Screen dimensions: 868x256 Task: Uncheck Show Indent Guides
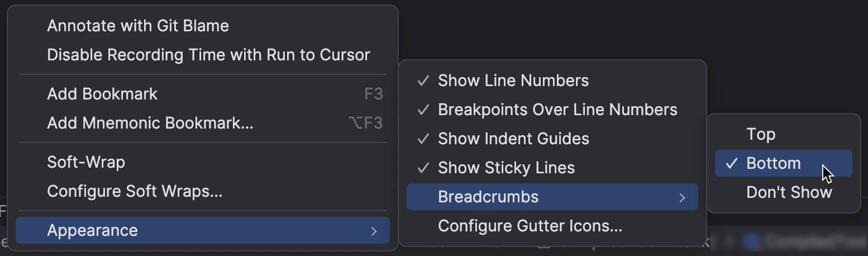point(513,139)
